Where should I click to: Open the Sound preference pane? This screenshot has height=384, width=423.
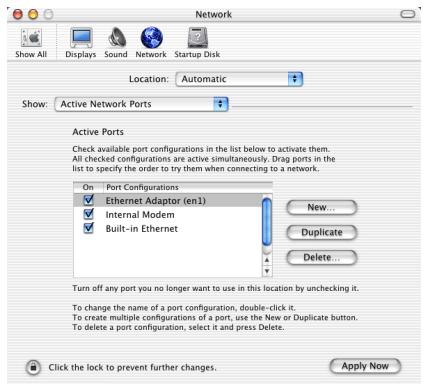click(116, 43)
